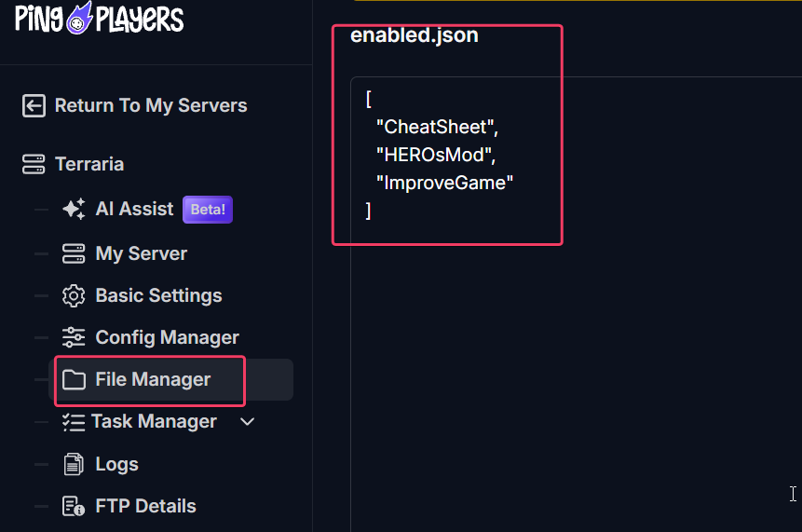Click the FTP Details file icon
Viewport: 802px width, 532px height.
click(74, 507)
